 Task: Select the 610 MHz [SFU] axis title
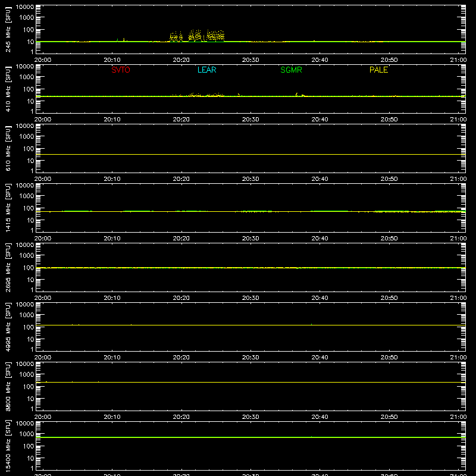click(8, 148)
